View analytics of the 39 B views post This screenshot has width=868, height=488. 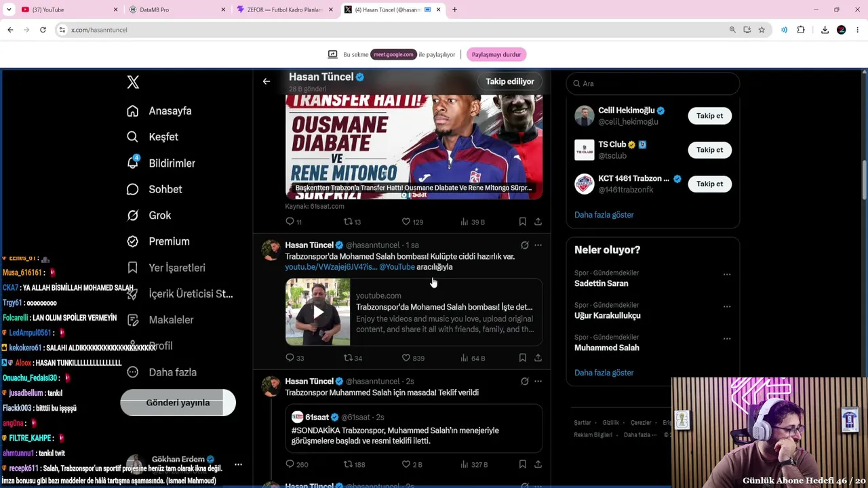[x=473, y=222]
